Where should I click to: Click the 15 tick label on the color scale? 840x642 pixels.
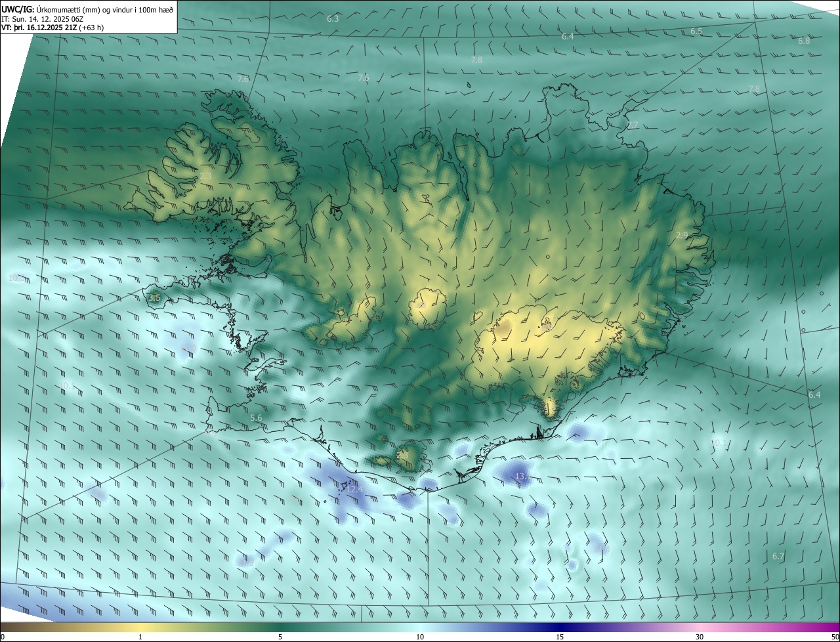pos(560,637)
